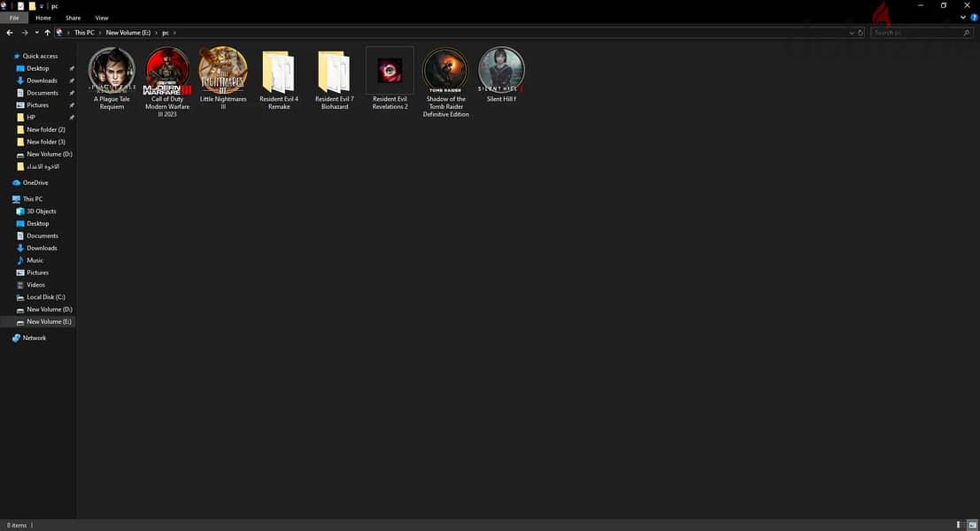The image size is (980, 531).
Task: Open 3D Objects under This PC
Action: [x=42, y=212]
